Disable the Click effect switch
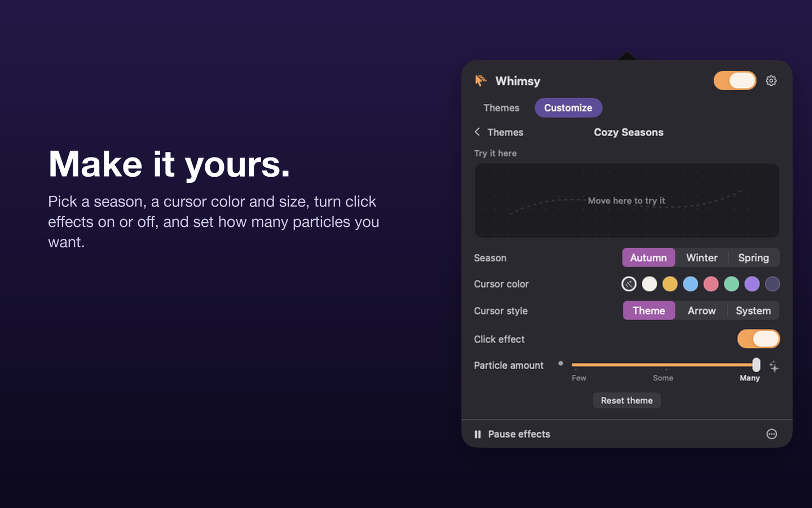 [x=758, y=339]
